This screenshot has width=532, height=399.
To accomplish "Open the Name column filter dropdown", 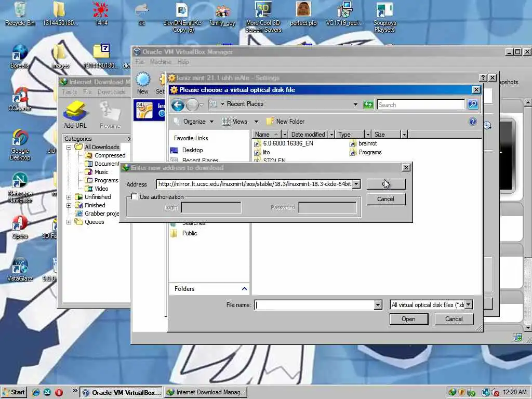I will point(285,135).
